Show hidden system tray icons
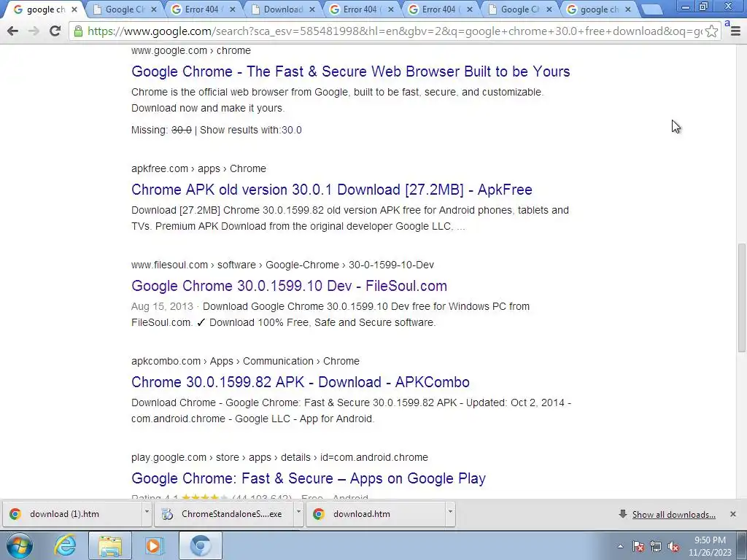This screenshot has height=560, width=747. [620, 546]
